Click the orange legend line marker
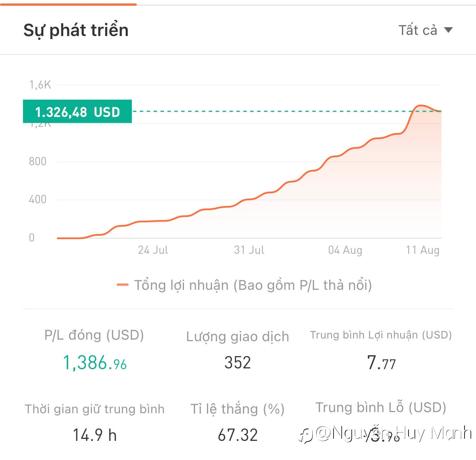 click(x=122, y=285)
